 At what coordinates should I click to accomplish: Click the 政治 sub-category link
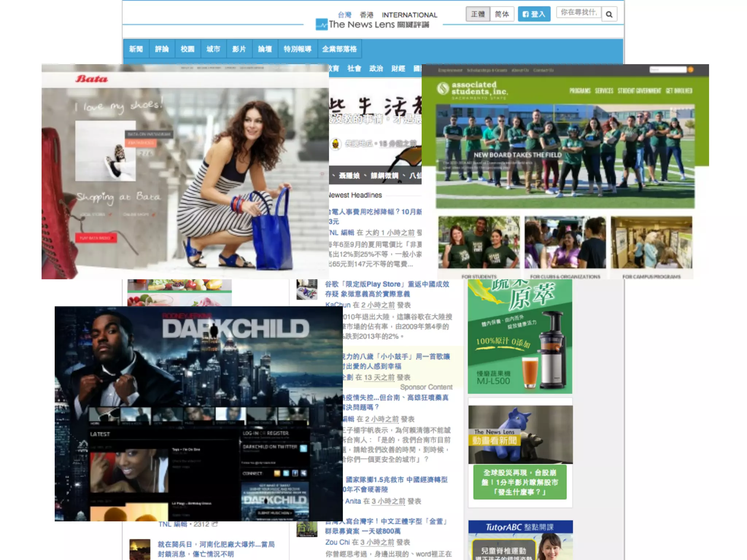(x=376, y=69)
